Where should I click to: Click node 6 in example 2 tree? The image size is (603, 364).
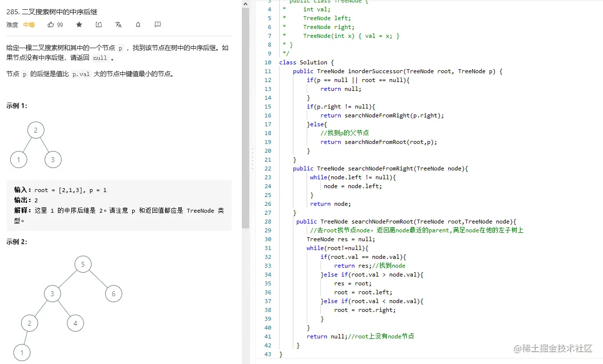[x=113, y=294]
